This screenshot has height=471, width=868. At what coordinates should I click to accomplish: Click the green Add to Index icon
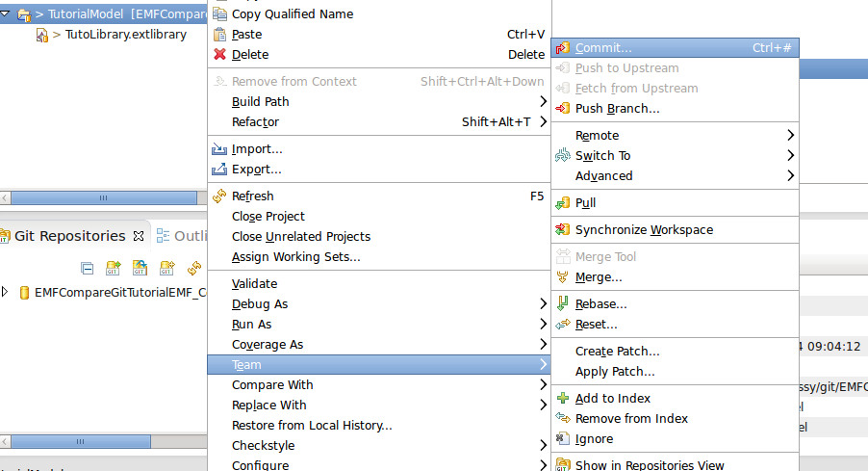coord(563,399)
